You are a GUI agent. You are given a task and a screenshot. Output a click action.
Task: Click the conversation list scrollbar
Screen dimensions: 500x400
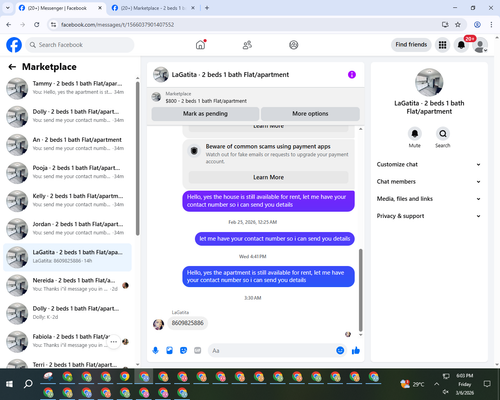pyautogui.click(x=137, y=159)
